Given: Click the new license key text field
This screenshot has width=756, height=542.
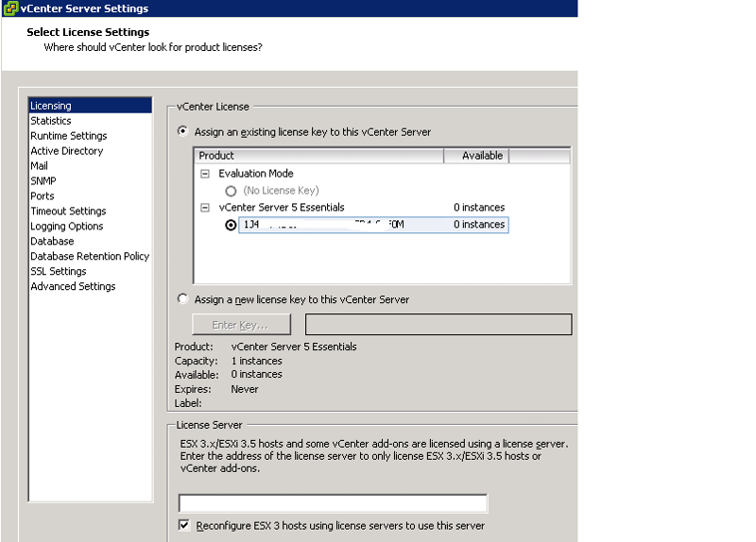Looking at the screenshot, I should [438, 324].
